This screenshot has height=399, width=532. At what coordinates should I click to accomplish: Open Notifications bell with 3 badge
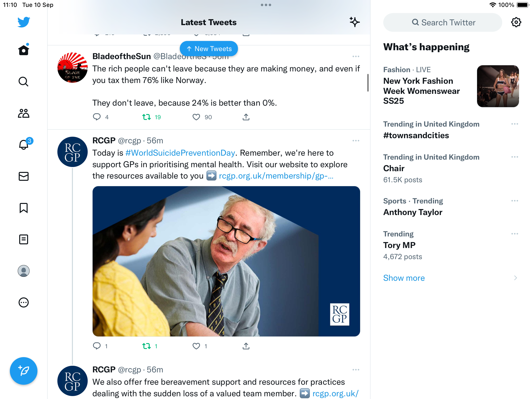pos(24,144)
